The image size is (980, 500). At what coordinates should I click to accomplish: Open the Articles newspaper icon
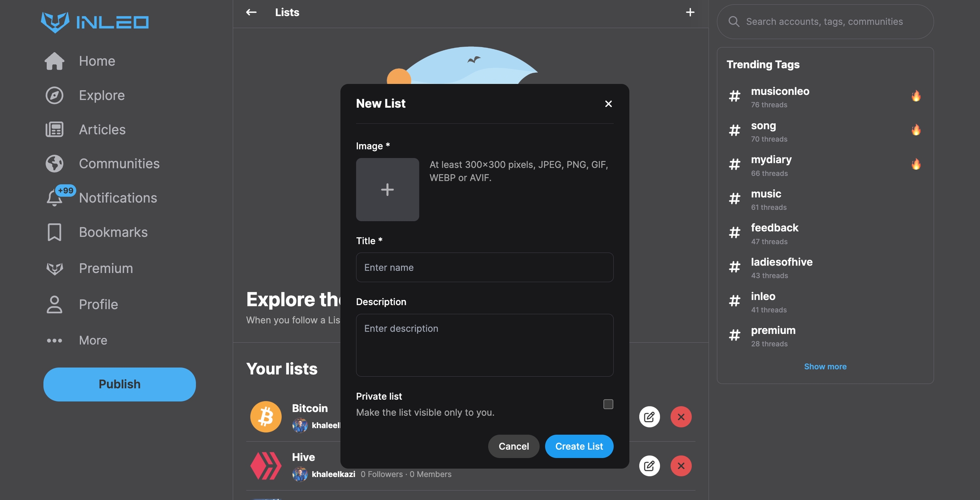click(54, 129)
